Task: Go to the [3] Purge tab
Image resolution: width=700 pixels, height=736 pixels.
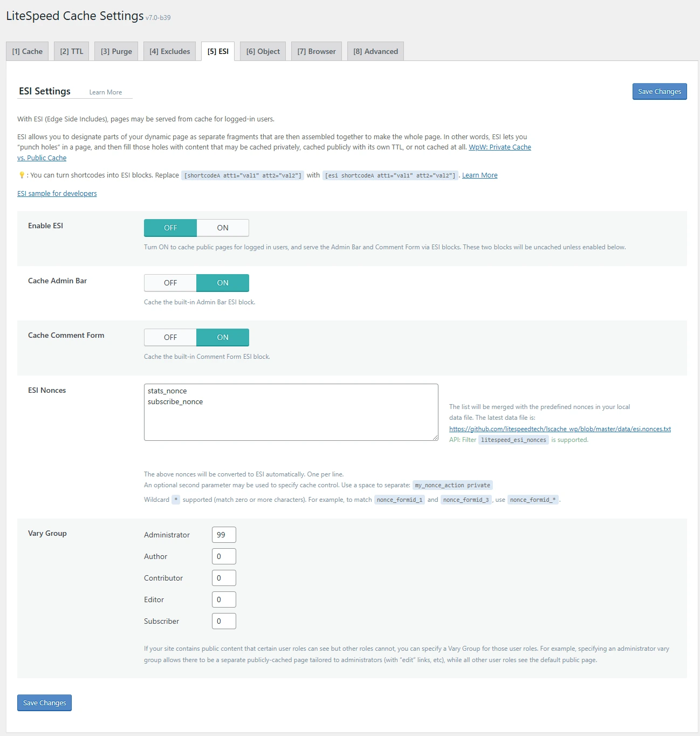Action: coord(116,51)
